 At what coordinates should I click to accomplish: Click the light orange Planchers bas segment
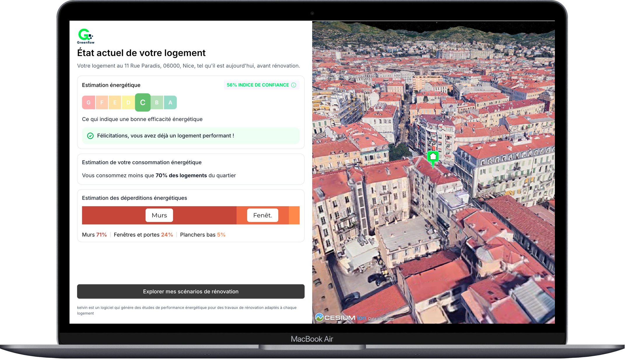point(294,215)
